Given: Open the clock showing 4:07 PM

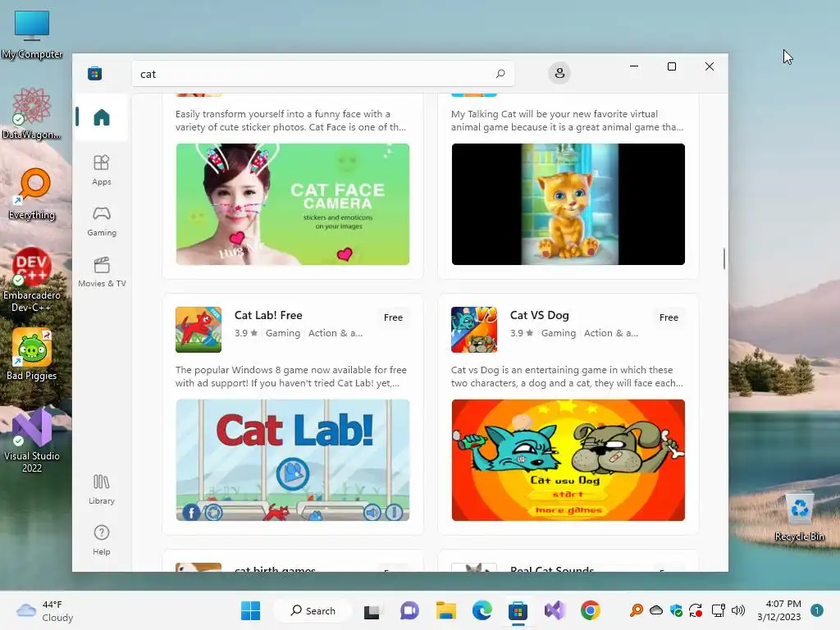Looking at the screenshot, I should tap(779, 610).
